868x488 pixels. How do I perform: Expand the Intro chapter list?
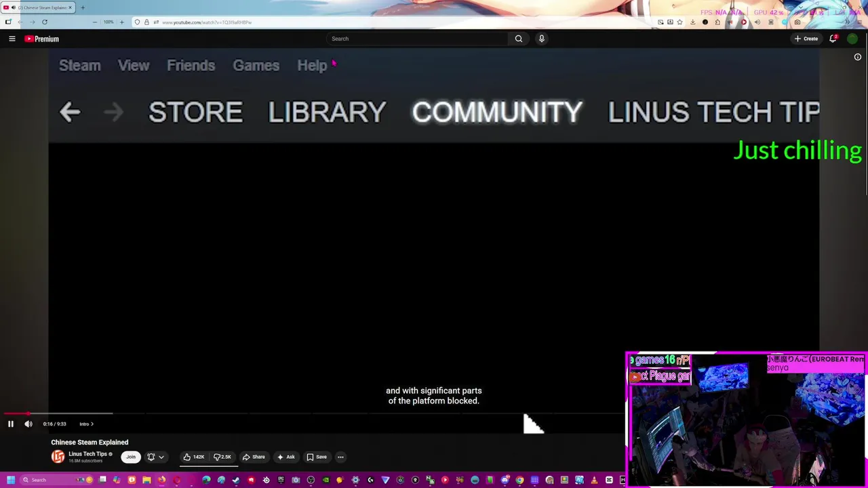(86, 424)
